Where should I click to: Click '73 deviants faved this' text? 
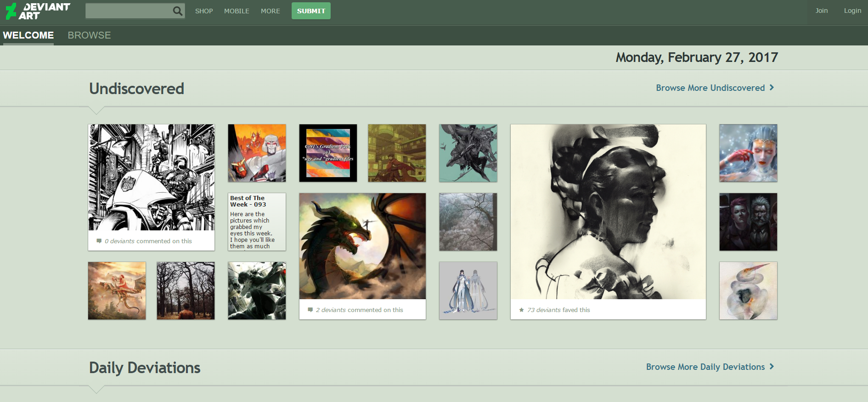coord(558,310)
